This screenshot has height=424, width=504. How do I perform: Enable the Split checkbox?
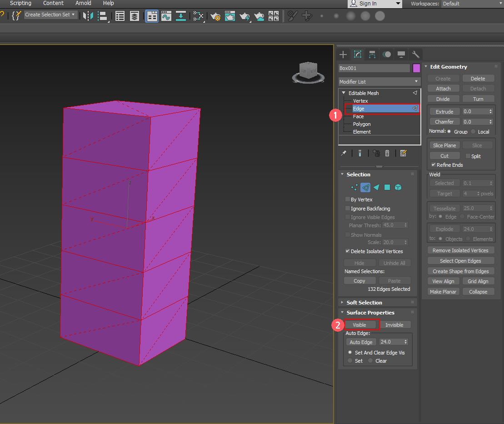point(468,156)
